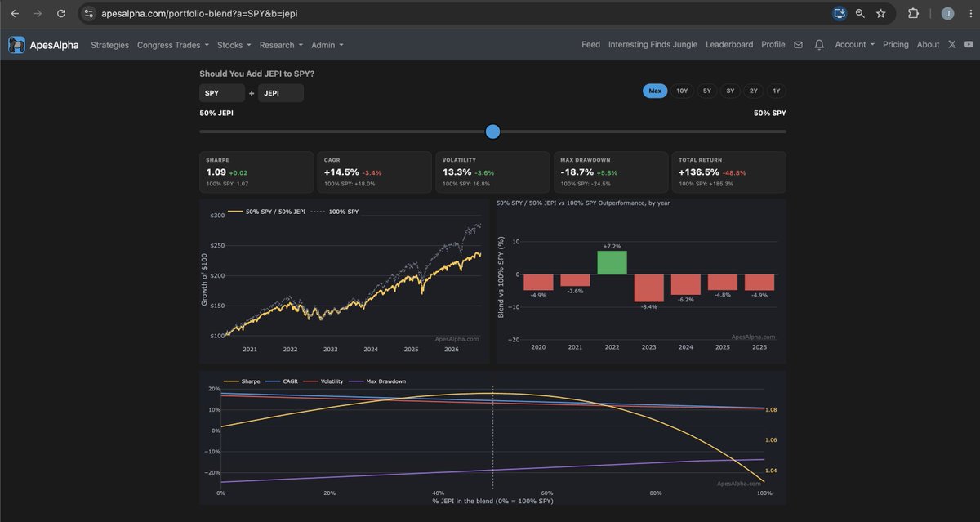Select the 1Y time range
This screenshot has width=980, height=522.
pyautogui.click(x=777, y=91)
